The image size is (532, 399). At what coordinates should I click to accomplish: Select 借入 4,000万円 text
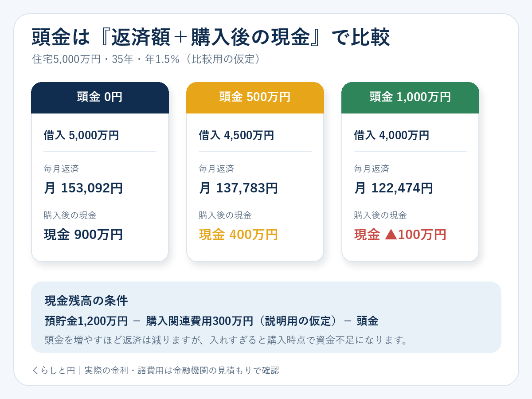click(x=391, y=135)
